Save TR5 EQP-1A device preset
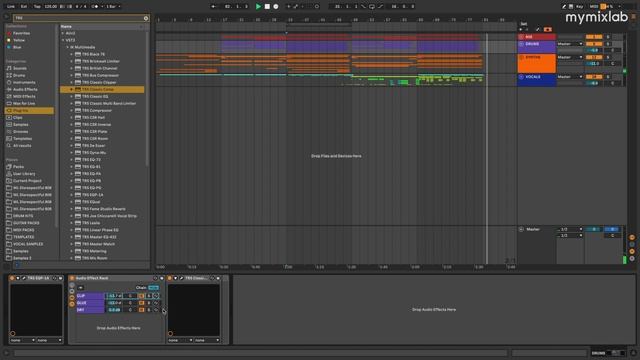 pyautogui.click(x=60, y=278)
